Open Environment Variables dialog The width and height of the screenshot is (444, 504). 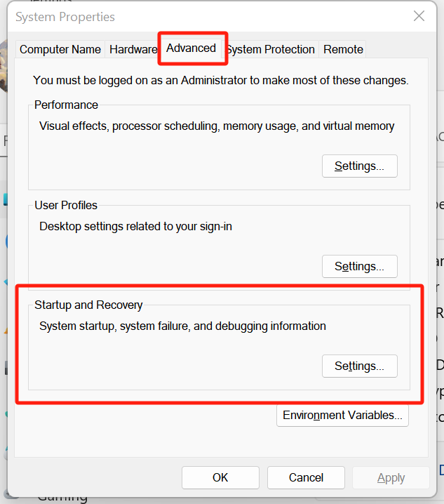342,416
